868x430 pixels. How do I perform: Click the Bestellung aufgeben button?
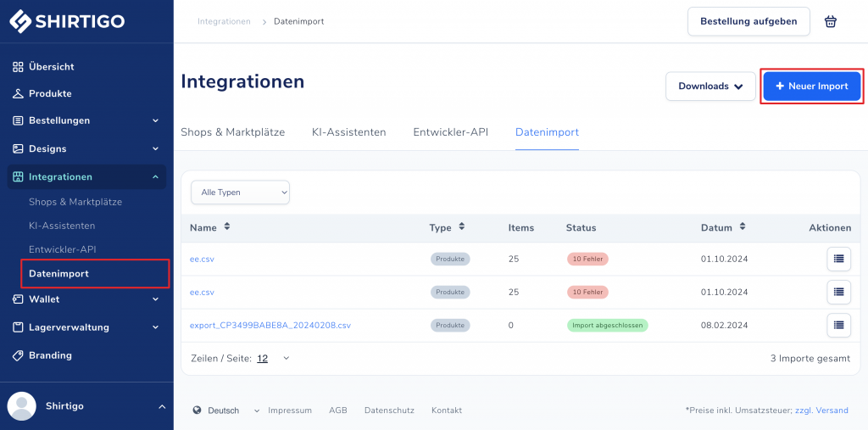coord(748,21)
